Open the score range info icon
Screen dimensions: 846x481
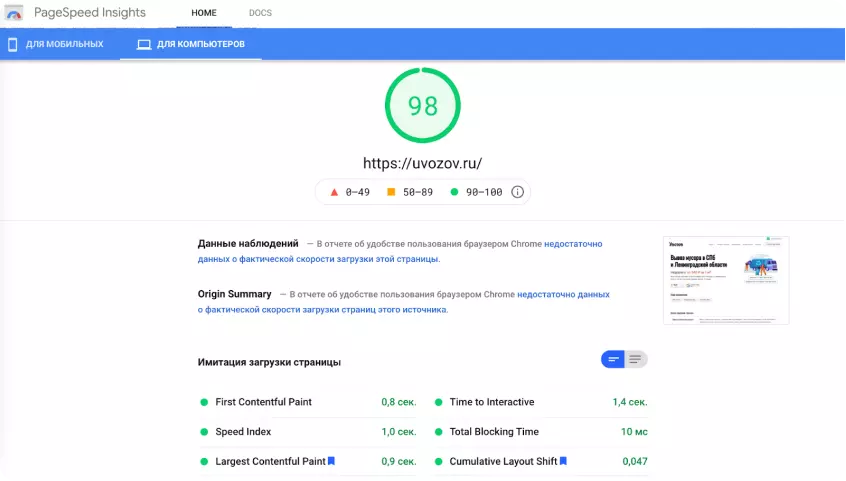click(517, 192)
